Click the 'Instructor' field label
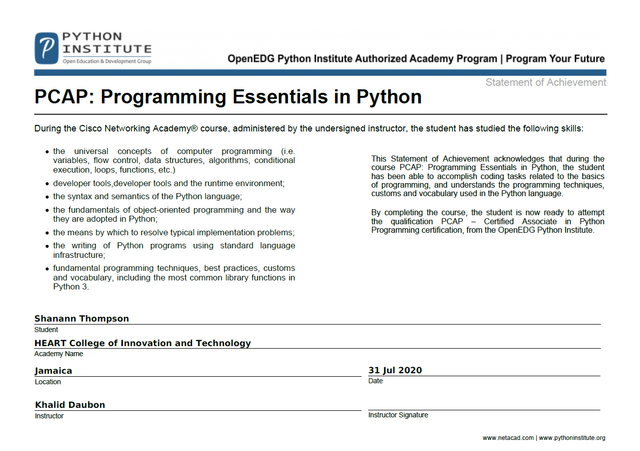The width and height of the screenshot is (640, 451). tap(49, 416)
